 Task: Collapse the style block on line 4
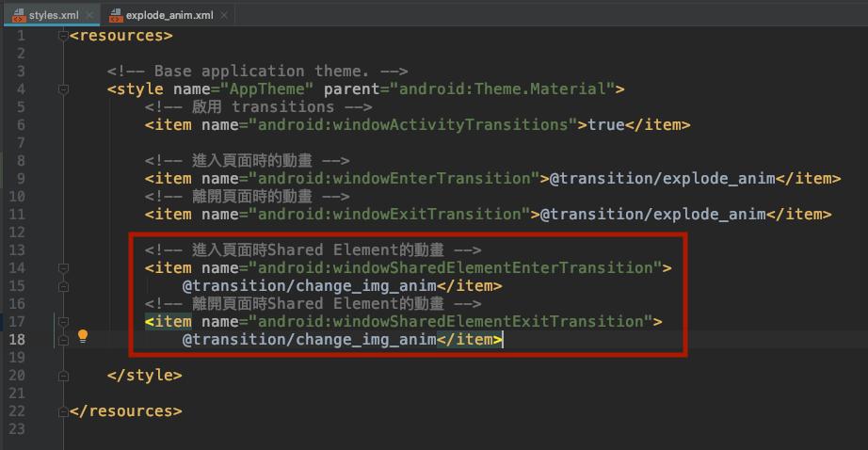coord(64,89)
